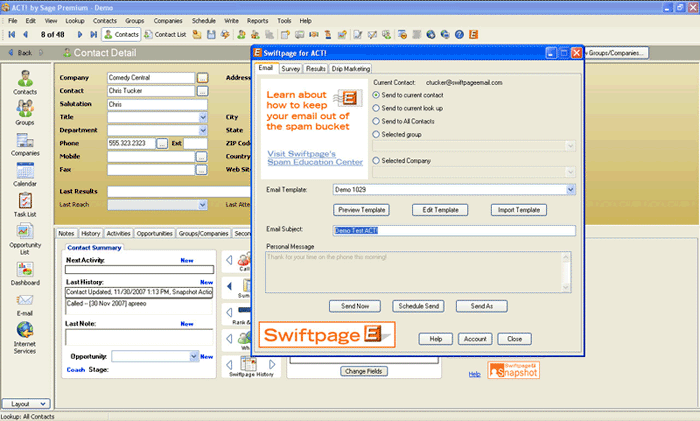Click the new contact toolbar icon
This screenshot has height=421, width=700.
[x=241, y=34]
